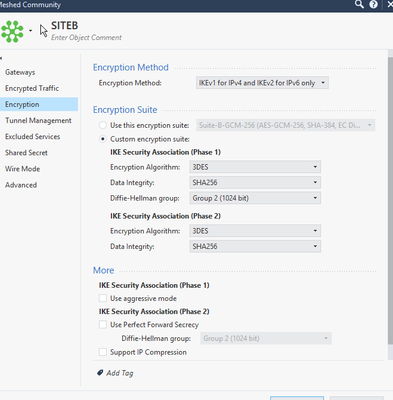The height and width of the screenshot is (400, 393).
Task: Open Phase 2 Encryption Algorithm dropdown
Action: (255, 231)
